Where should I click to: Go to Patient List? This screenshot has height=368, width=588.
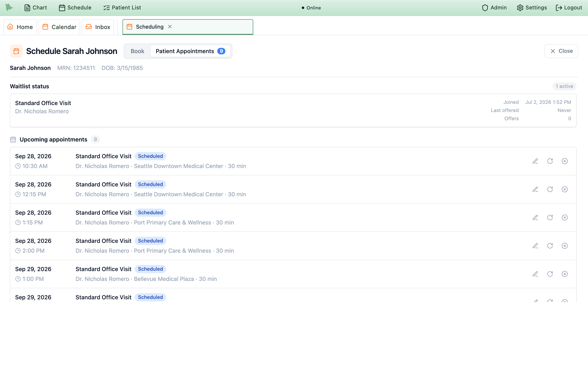pos(122,8)
